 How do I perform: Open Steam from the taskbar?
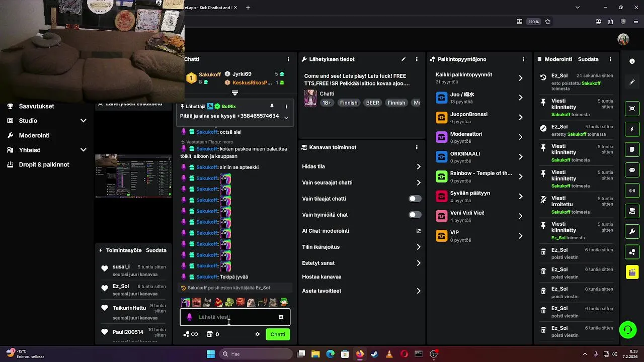pos(374,354)
